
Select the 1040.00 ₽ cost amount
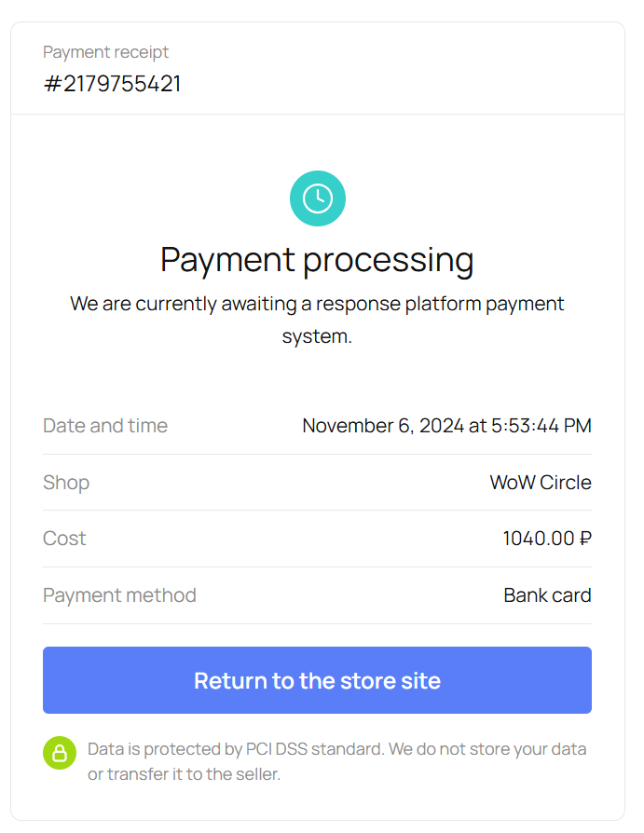(547, 539)
